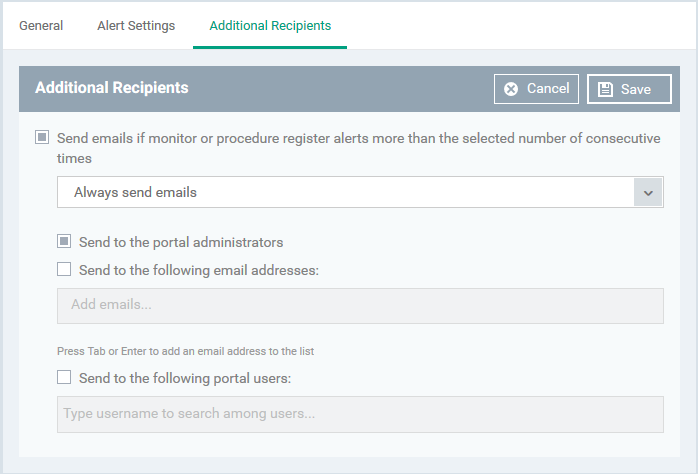Open the Alert Settings tab
Viewport: 698px width, 474px height.
tap(136, 25)
